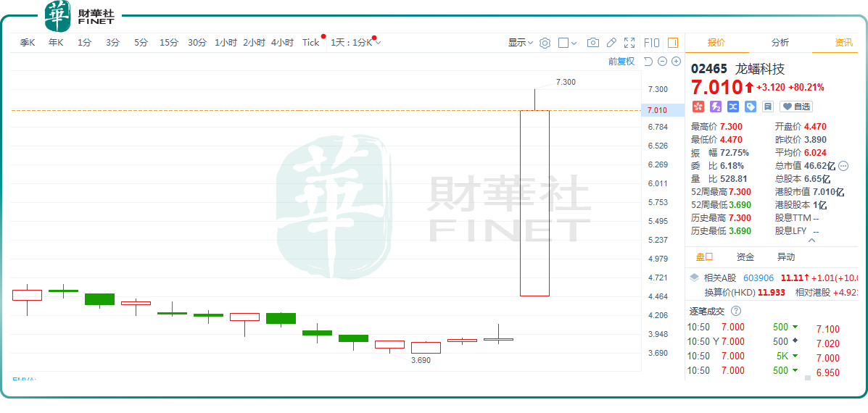This screenshot has height=413, width=868.
Task: Click the blue tag icon under price
Action: click(x=751, y=107)
